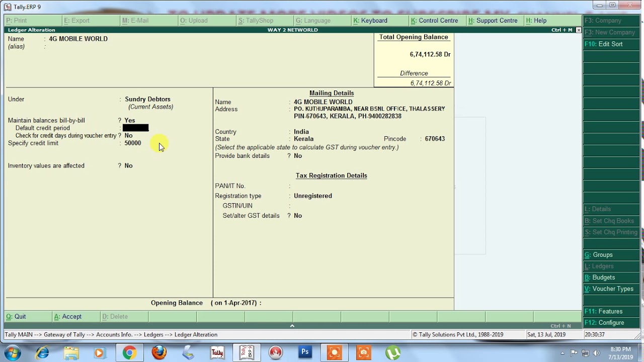Open G: Groups from side panel

coord(610,255)
